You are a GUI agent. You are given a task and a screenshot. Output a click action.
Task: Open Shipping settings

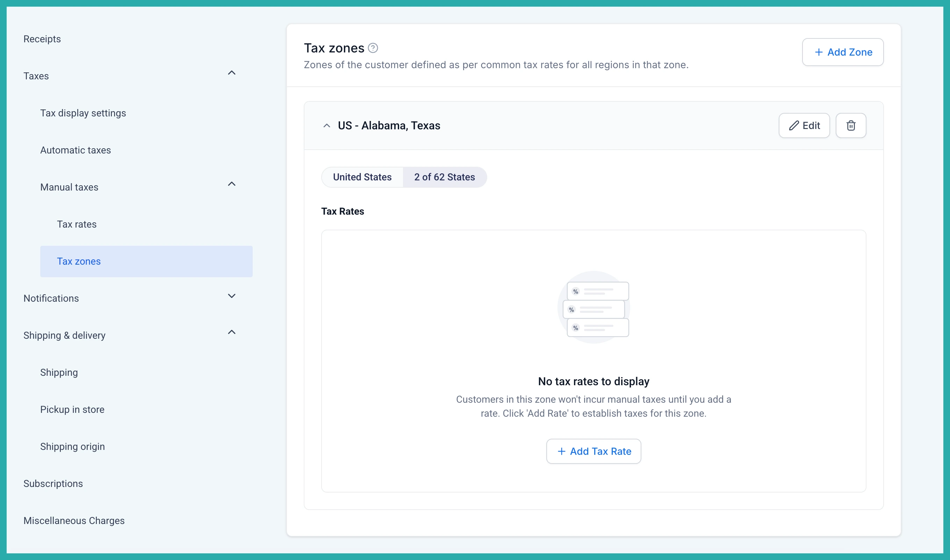(59, 372)
